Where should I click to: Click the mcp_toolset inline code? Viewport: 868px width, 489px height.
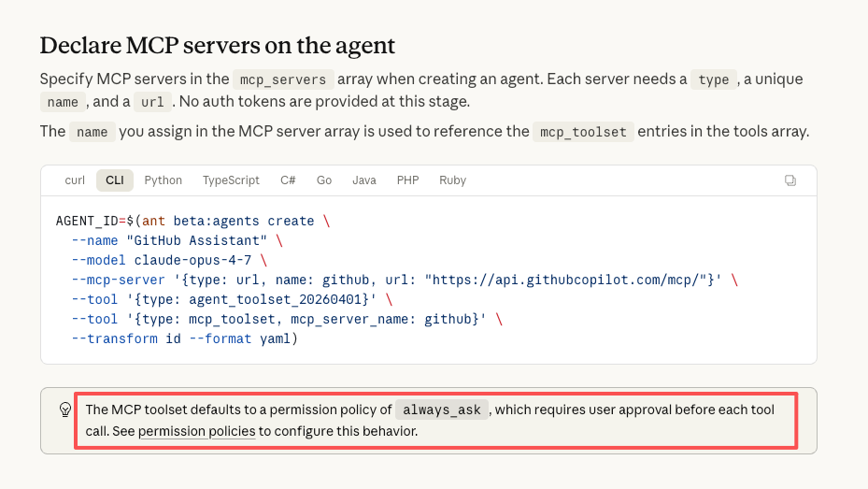click(x=583, y=132)
